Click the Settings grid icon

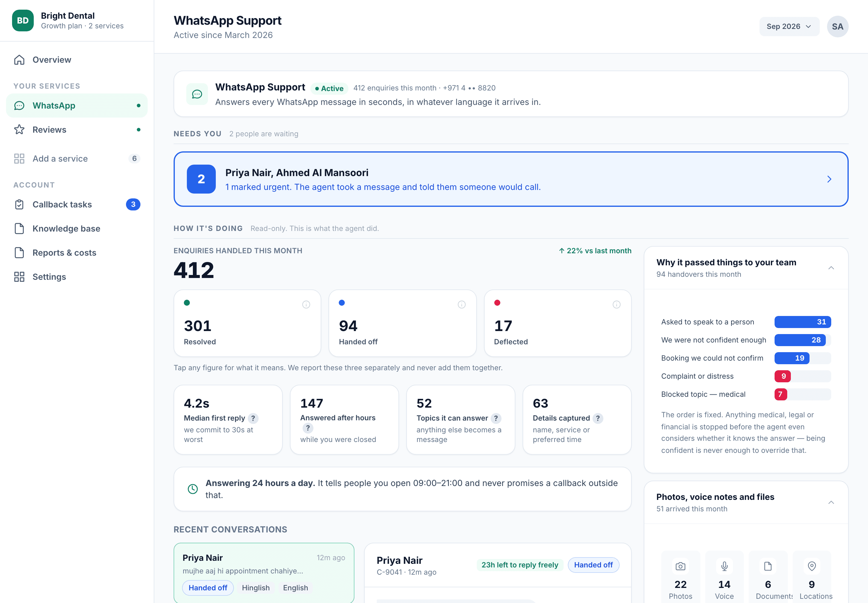pyautogui.click(x=19, y=277)
